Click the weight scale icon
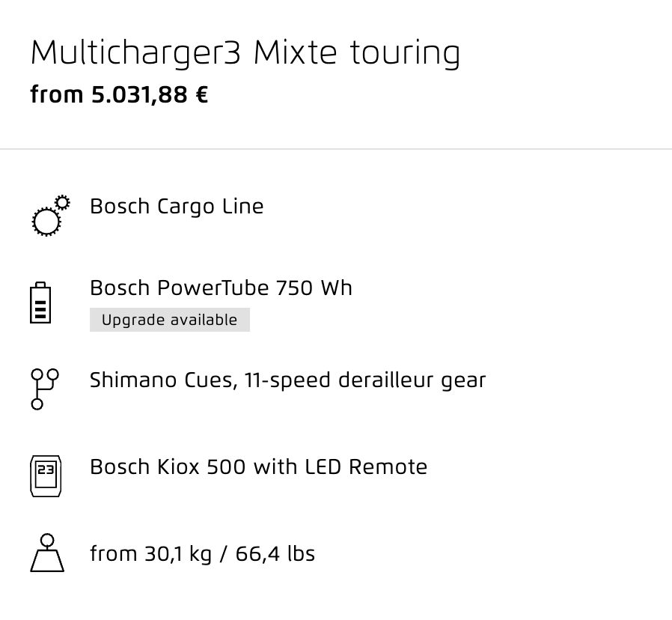 [47, 553]
